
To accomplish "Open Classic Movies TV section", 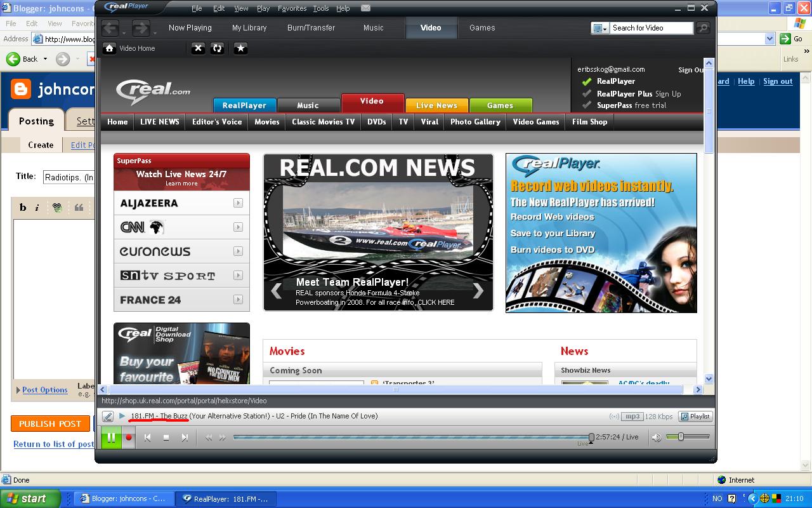I will (323, 122).
